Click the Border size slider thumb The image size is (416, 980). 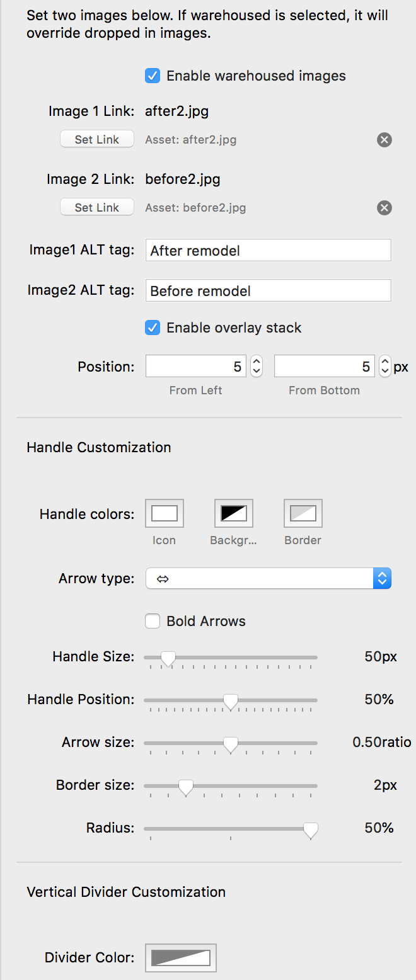pyautogui.click(x=185, y=787)
